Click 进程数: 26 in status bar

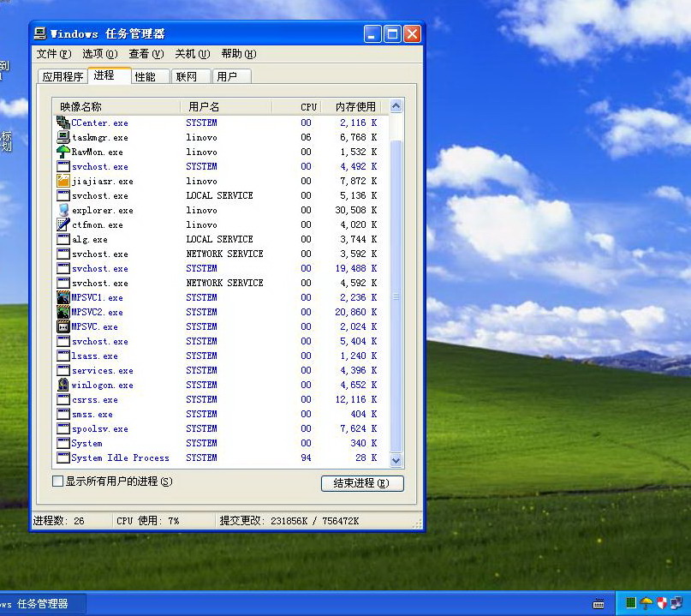click(x=58, y=521)
